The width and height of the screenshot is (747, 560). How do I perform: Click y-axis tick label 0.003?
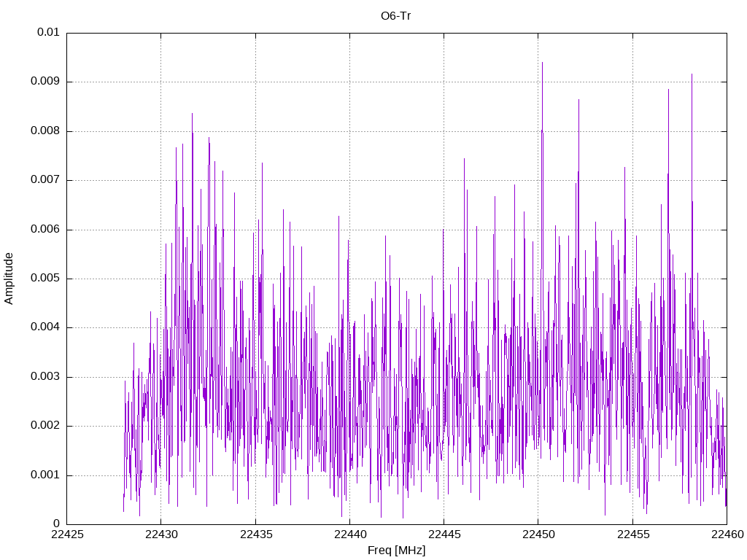tap(45, 377)
